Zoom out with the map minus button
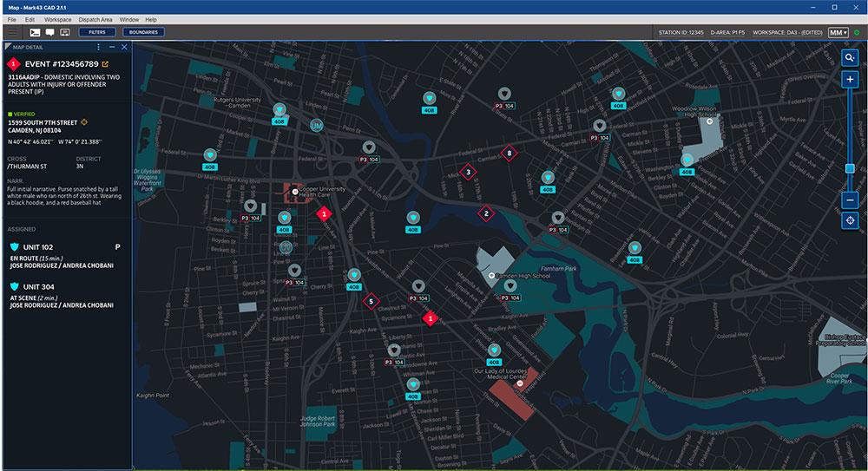The image size is (868, 471). pyautogui.click(x=850, y=200)
